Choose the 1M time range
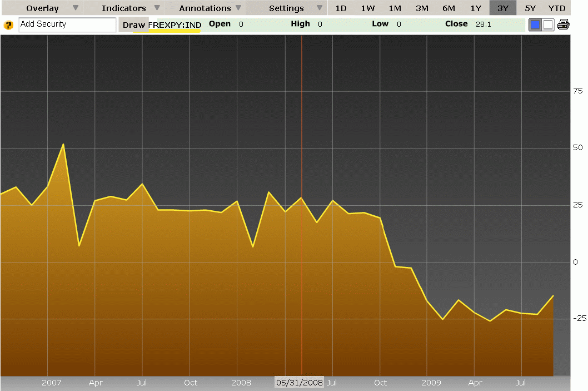588x391 pixels. 395,8
